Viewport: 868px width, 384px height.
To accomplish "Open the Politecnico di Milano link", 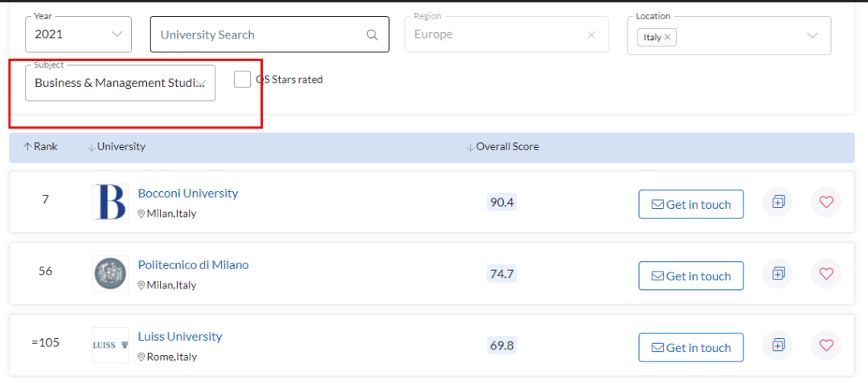I will point(193,264).
